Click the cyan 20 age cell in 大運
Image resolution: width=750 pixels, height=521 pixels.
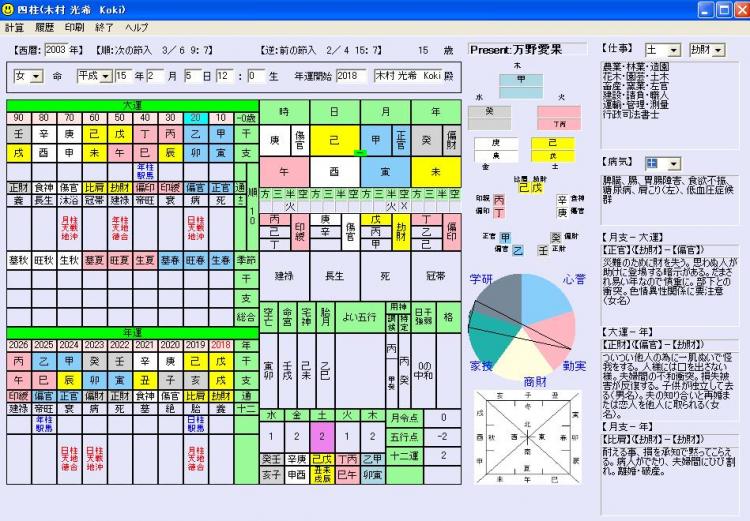(194, 118)
